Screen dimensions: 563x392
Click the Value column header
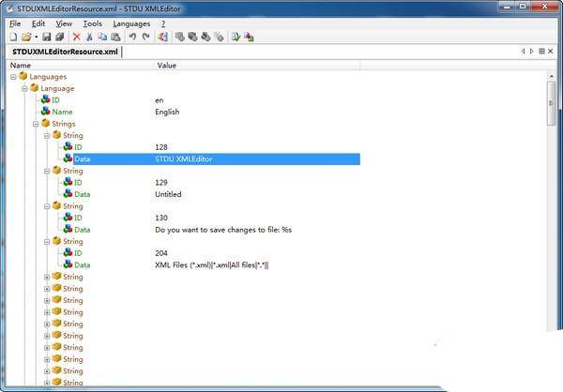257,66
